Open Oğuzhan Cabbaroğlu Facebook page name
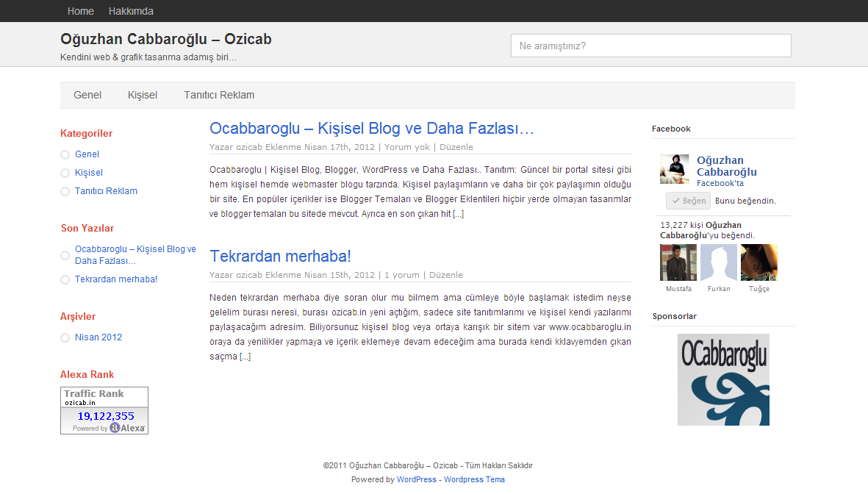This screenshot has width=868, height=494. [x=726, y=166]
